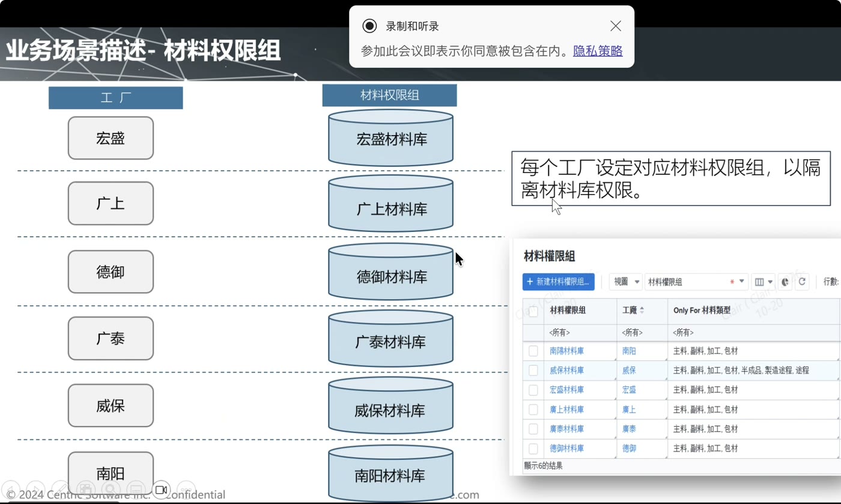
Task: Toggle the subtitles icon in the slideshow toolbar
Action: pos(136,490)
